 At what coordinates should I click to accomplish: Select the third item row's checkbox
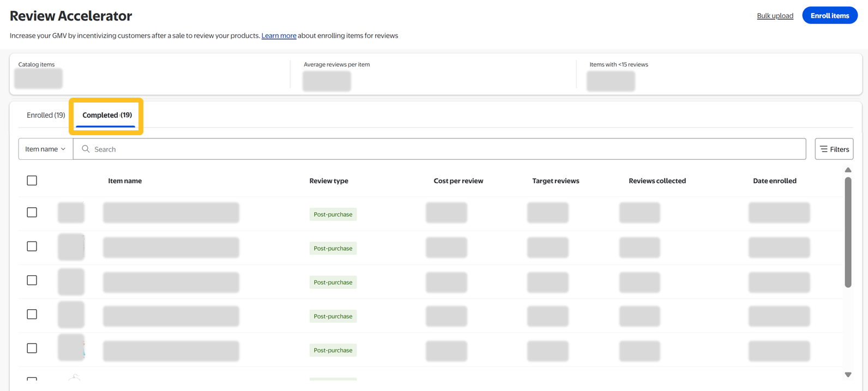click(32, 280)
